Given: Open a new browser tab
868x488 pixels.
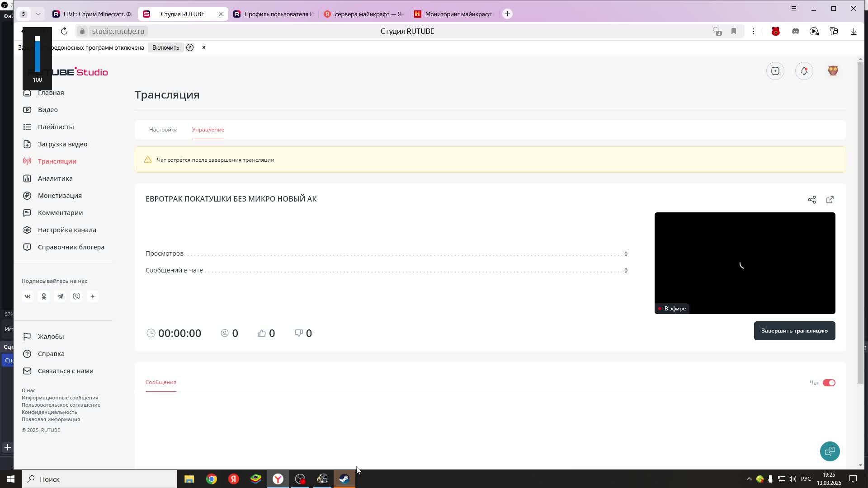Looking at the screenshot, I should point(507,14).
